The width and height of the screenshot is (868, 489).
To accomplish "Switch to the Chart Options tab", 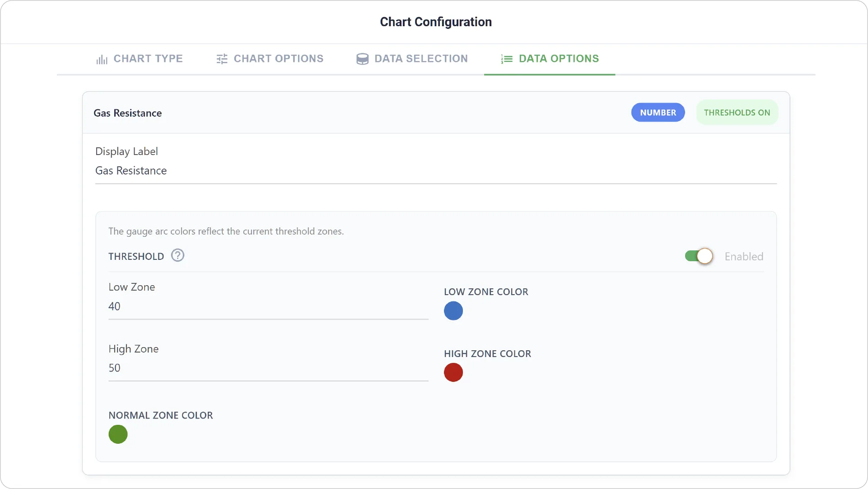I will (x=270, y=59).
